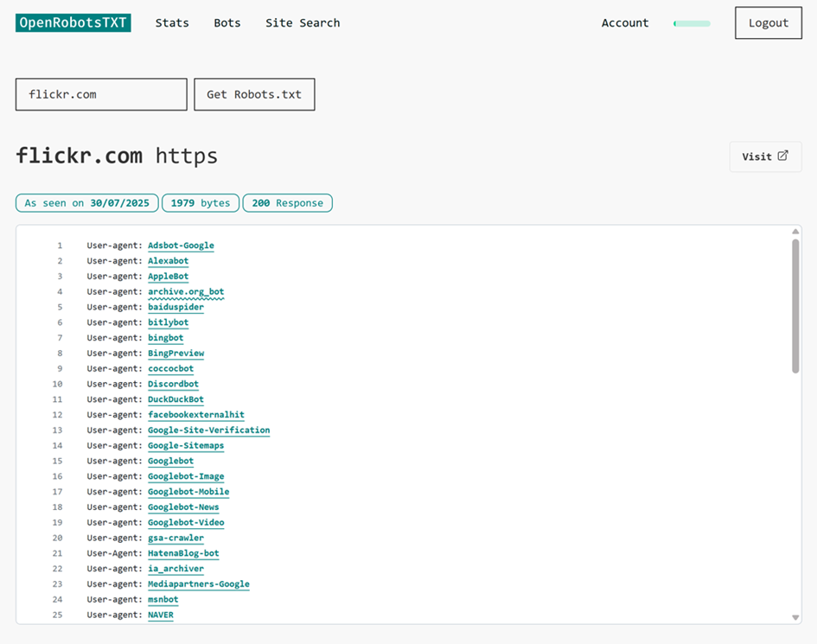
Task: Open the Stats page
Action: click(x=172, y=23)
